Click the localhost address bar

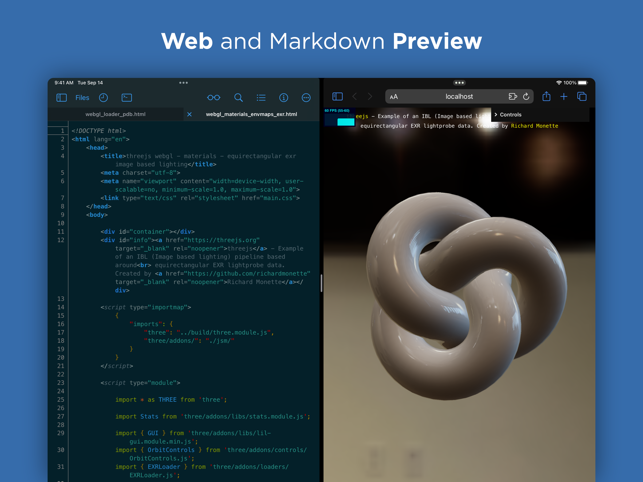coord(459,96)
